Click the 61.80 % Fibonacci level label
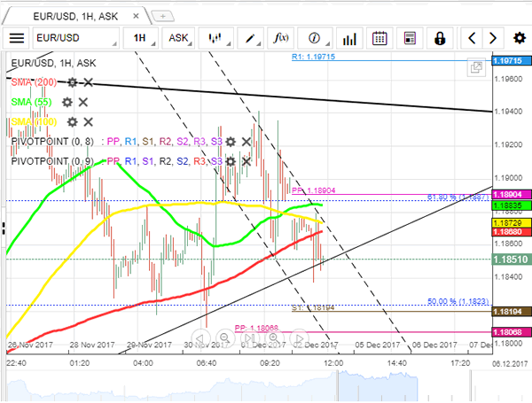 [x=458, y=197]
